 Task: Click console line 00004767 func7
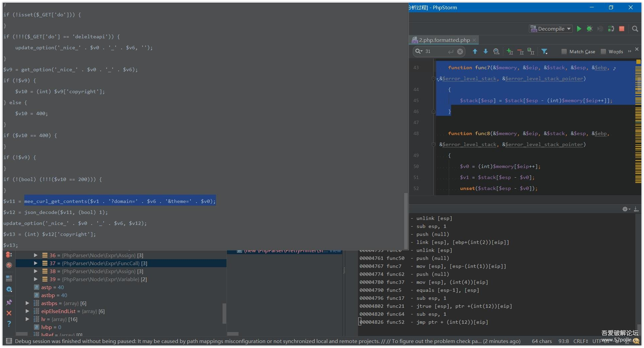tap(432, 266)
